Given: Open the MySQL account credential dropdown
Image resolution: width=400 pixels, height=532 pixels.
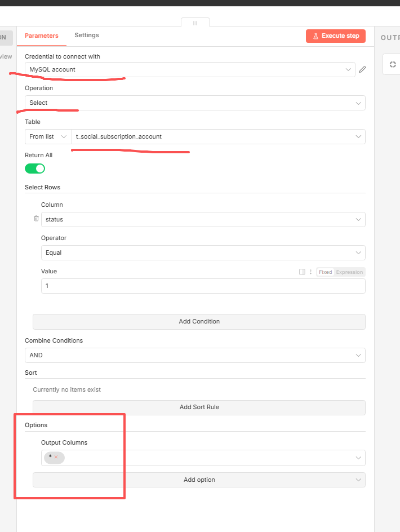Looking at the screenshot, I should pyautogui.click(x=190, y=69).
